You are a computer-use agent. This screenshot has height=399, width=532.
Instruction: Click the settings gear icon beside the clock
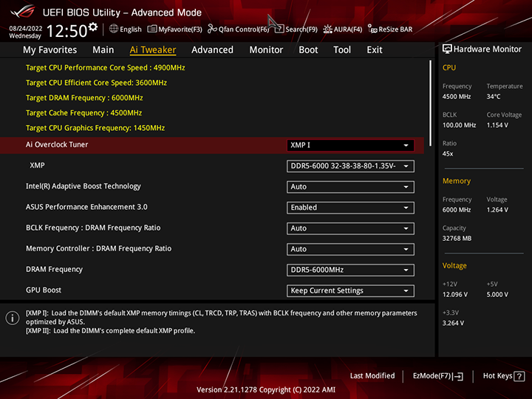point(93,28)
